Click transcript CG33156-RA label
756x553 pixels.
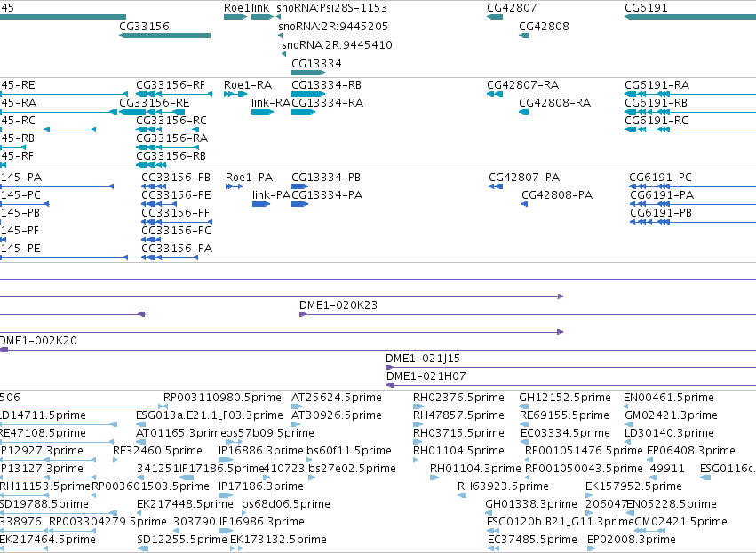coord(172,138)
